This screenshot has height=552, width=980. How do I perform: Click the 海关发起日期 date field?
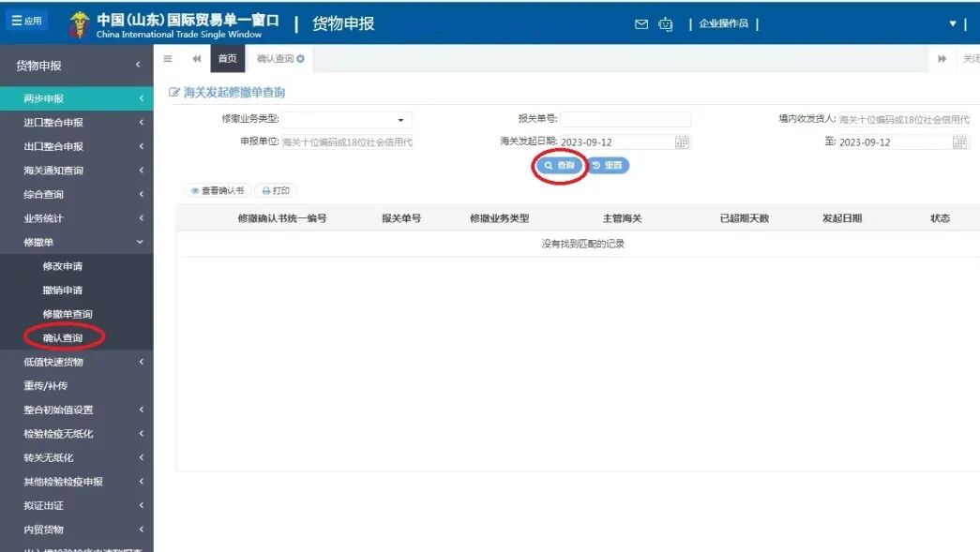617,142
